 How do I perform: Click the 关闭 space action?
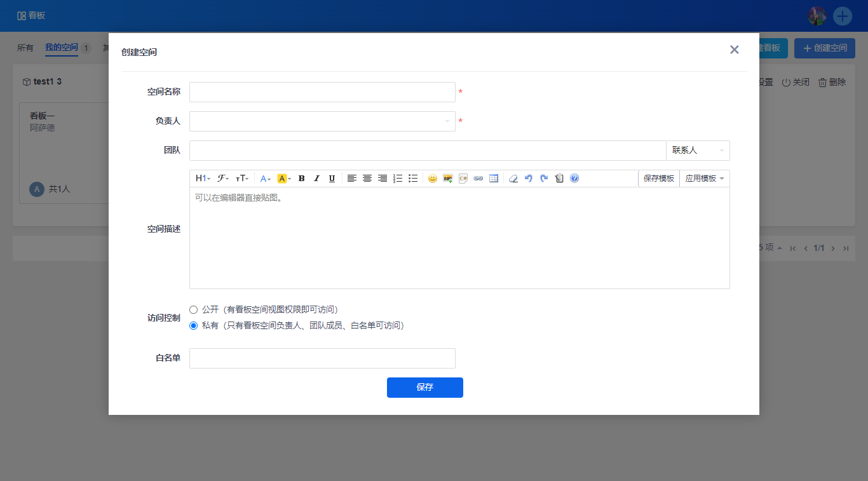point(796,82)
